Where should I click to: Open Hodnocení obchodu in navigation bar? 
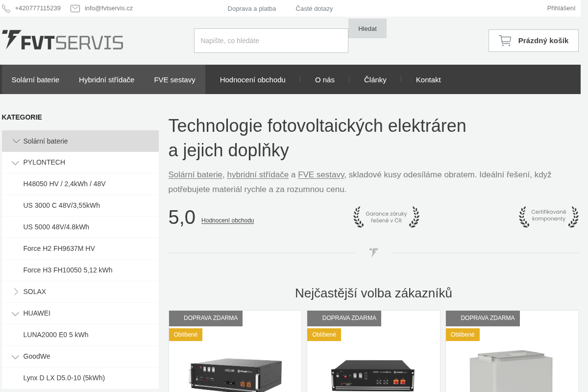(x=253, y=79)
